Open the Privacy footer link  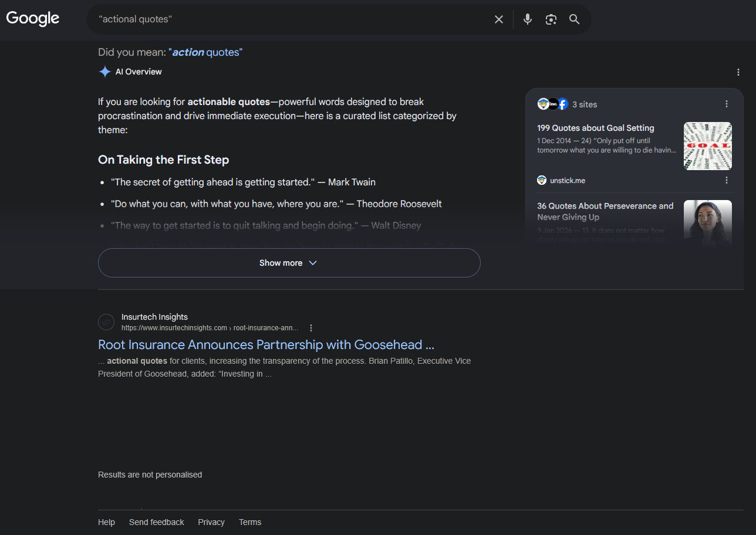[211, 522]
